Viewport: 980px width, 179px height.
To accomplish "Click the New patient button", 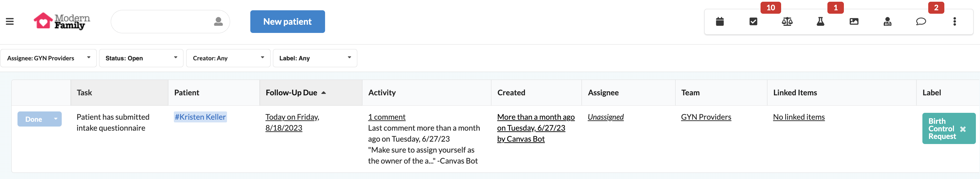I will click(287, 22).
